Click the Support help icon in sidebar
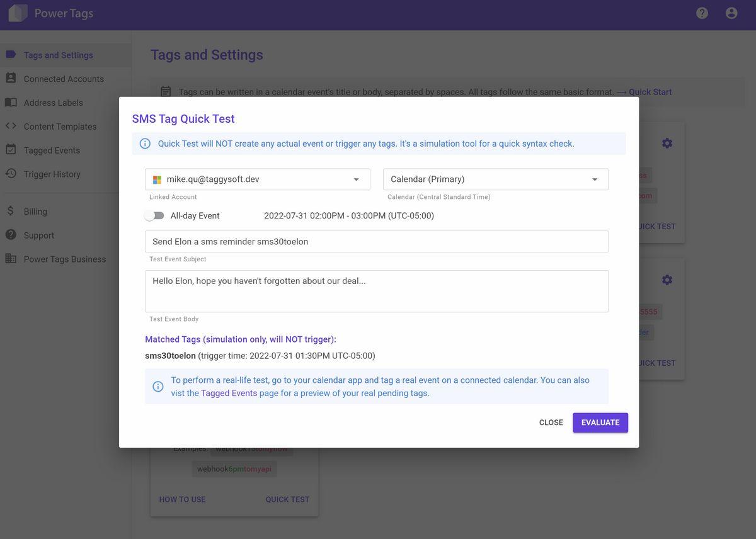Screen dimensions: 756x539 tap(11, 234)
